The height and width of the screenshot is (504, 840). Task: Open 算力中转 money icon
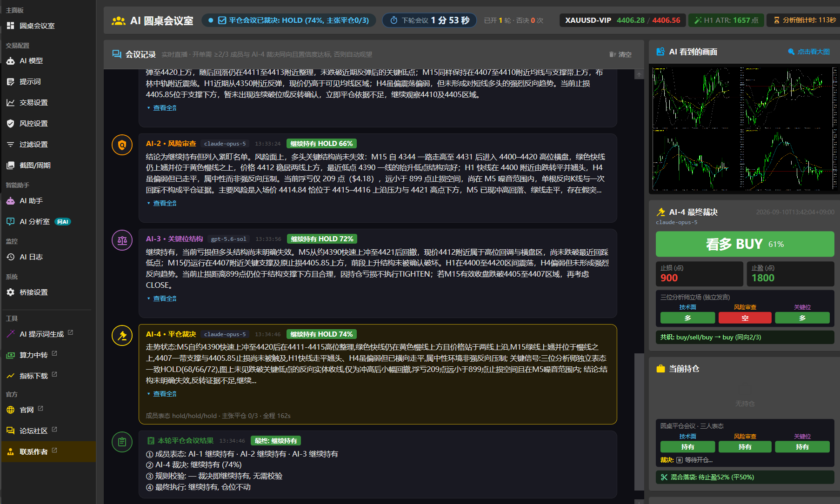11,355
